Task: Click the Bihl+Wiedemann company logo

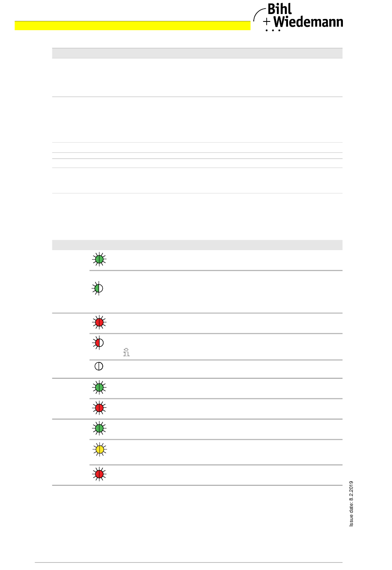Action: click(298, 17)
